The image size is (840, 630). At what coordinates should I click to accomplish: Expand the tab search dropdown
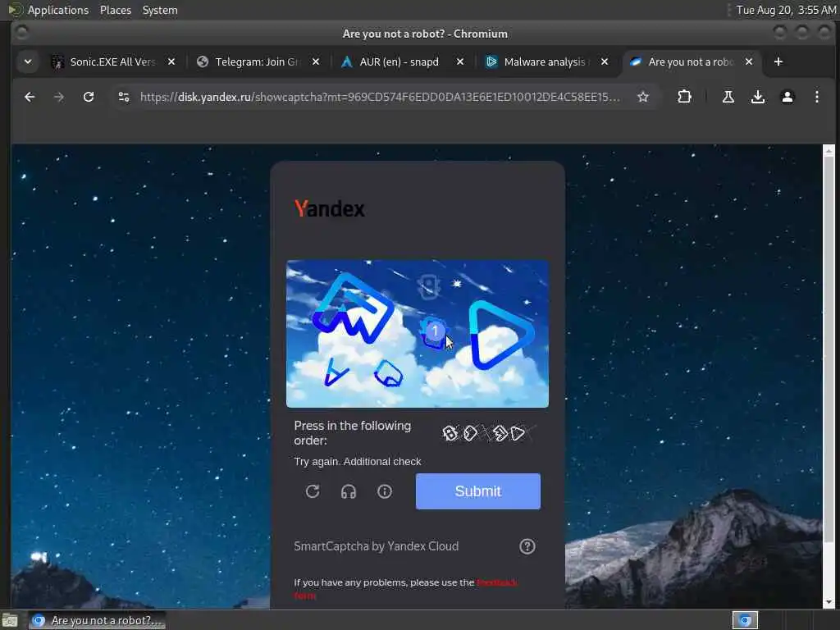point(27,62)
